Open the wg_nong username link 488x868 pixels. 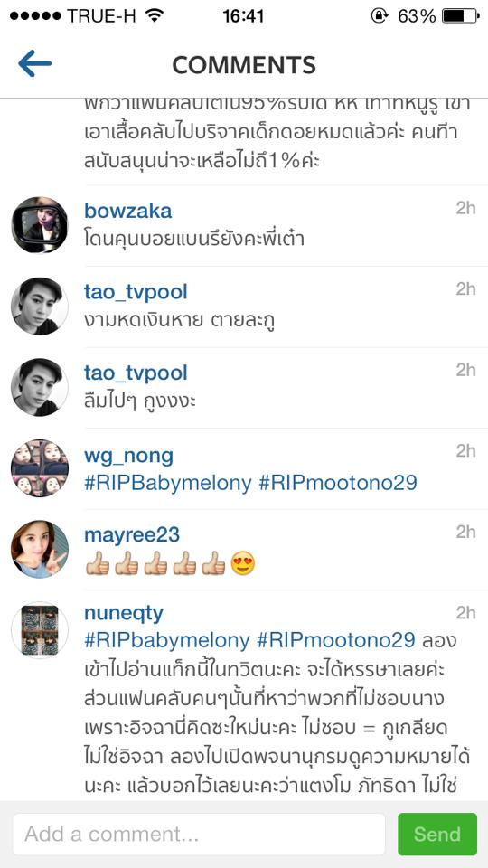point(128,457)
